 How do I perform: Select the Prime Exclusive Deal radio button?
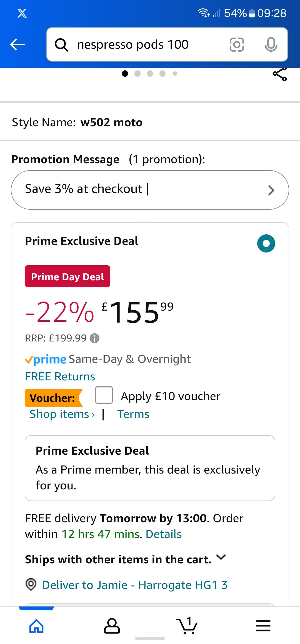[x=266, y=244]
